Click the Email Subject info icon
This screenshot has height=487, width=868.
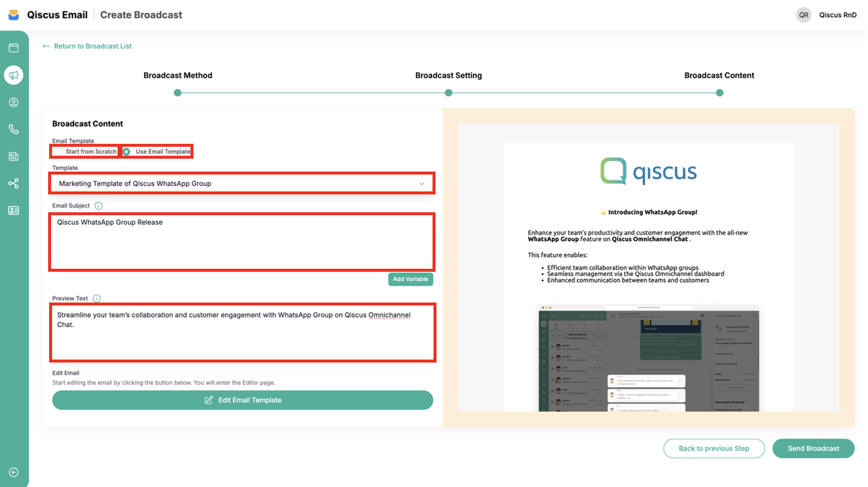(99, 206)
